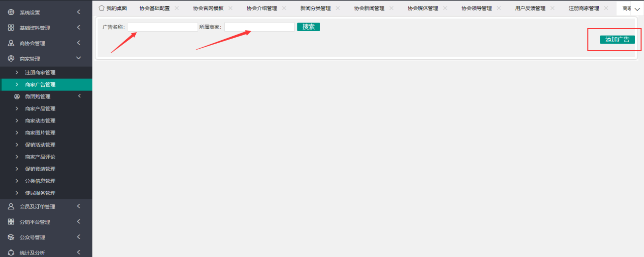Click the 系统设置 gear icon in sidebar
Screen dimensions: 644x257
pos(11,12)
